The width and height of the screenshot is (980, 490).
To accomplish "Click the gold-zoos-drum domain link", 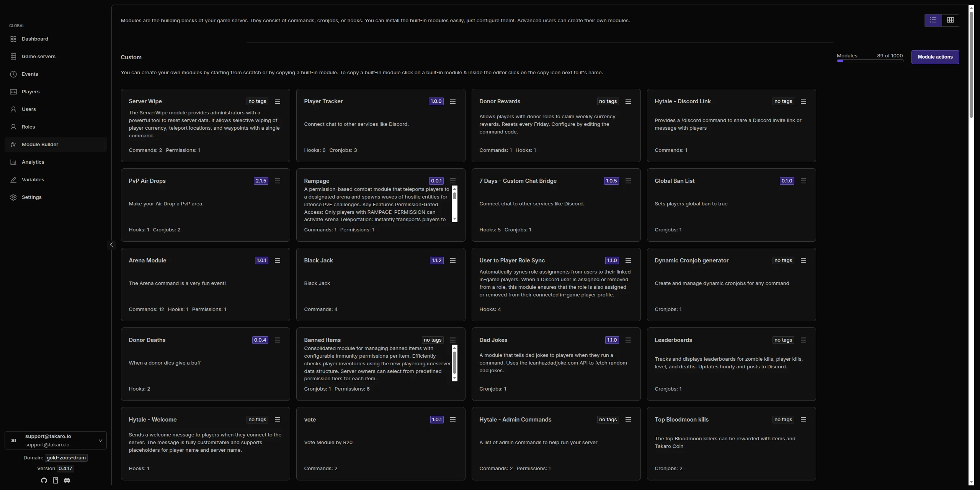I will [66, 457].
